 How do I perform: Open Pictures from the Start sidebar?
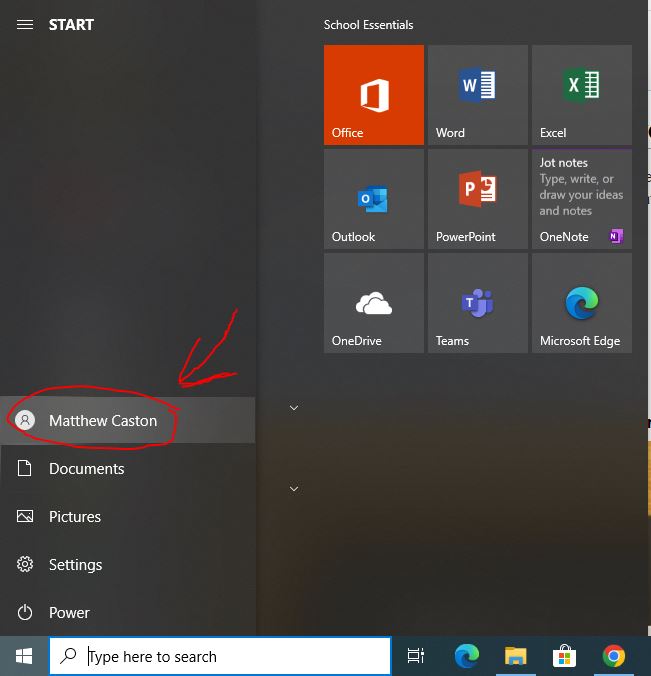(128, 516)
